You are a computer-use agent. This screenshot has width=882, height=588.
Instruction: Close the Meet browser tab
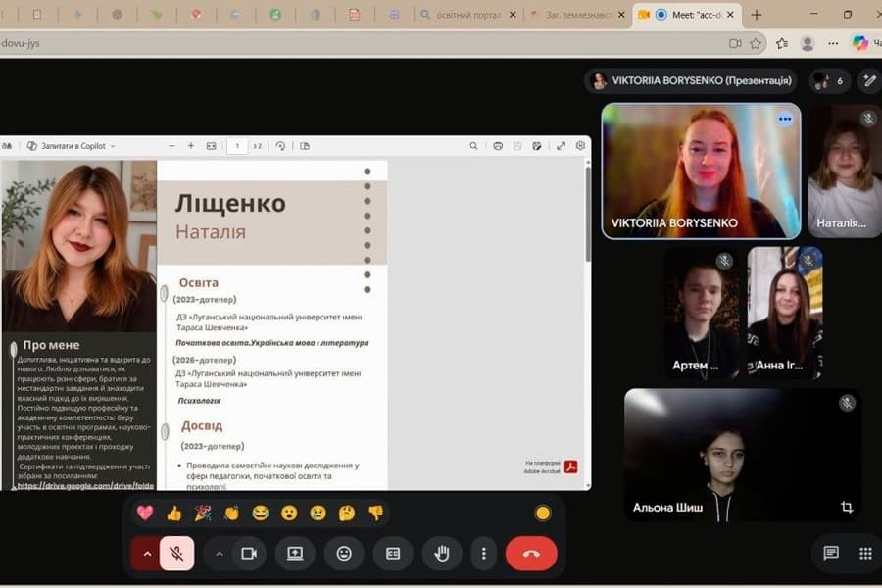pyautogui.click(x=730, y=15)
